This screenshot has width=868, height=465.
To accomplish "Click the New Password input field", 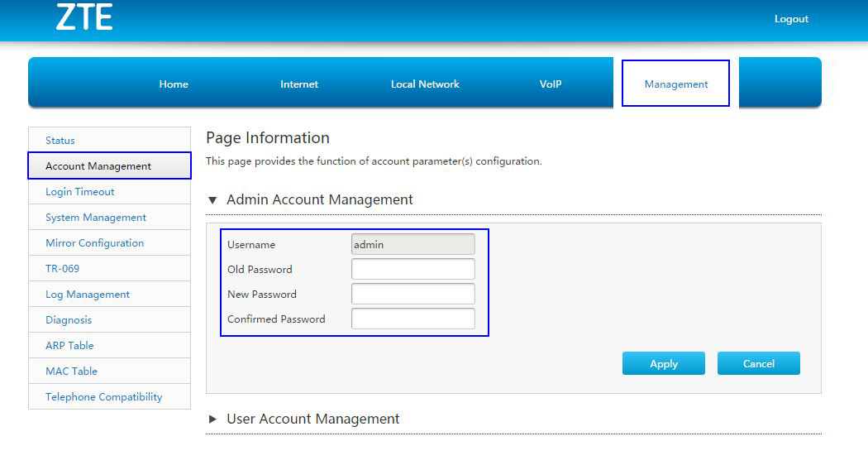I will (x=413, y=294).
